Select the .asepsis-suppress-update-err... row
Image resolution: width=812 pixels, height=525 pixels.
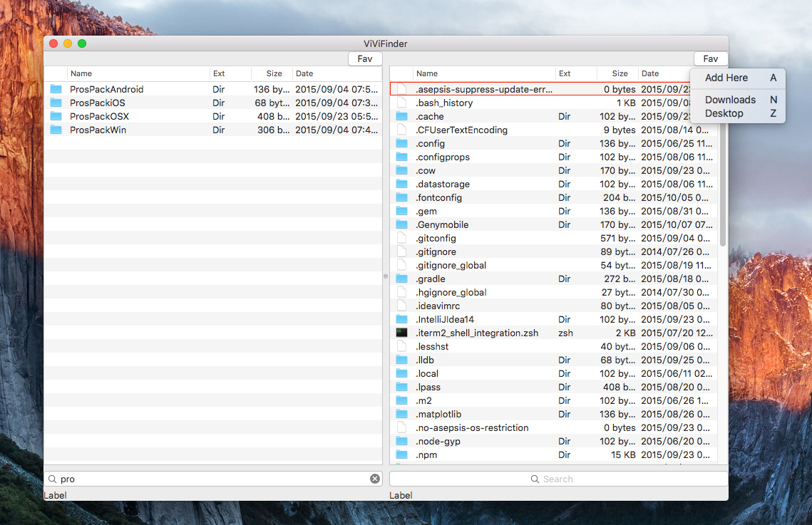pyautogui.click(x=553, y=89)
